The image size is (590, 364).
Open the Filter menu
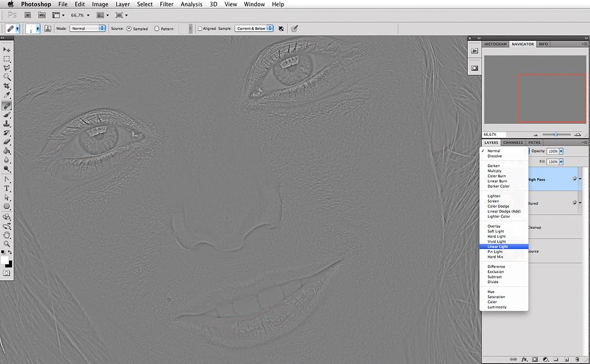pyautogui.click(x=166, y=4)
